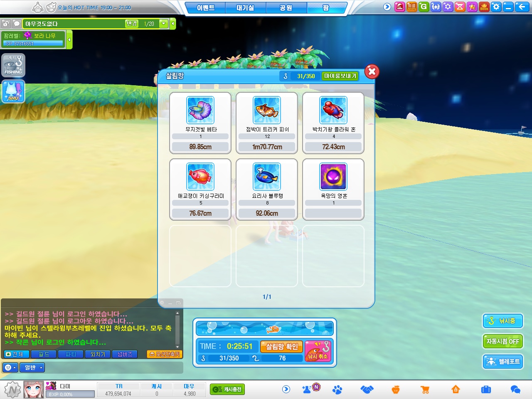Open the handshake trade icon
The image size is (532, 399).
click(367, 389)
